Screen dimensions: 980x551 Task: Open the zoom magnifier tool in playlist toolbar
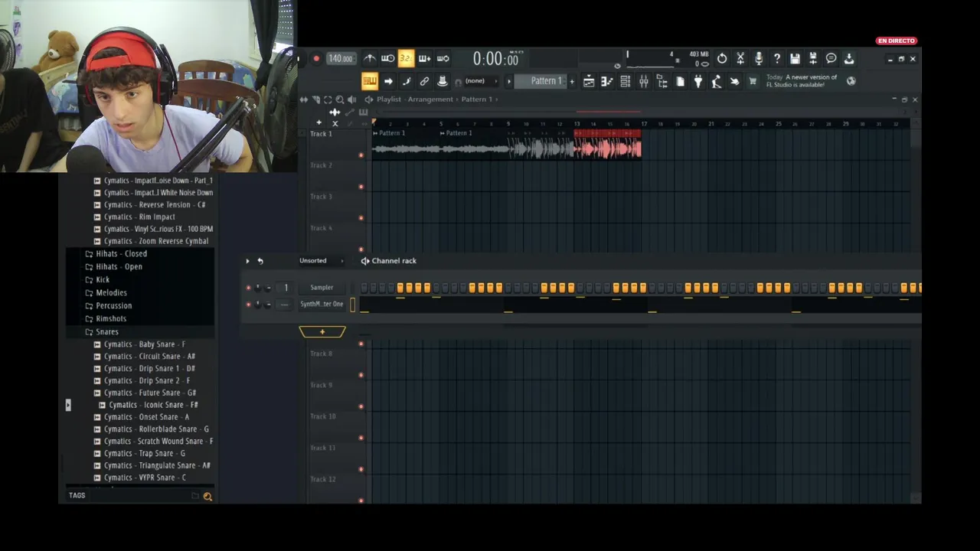pos(339,99)
